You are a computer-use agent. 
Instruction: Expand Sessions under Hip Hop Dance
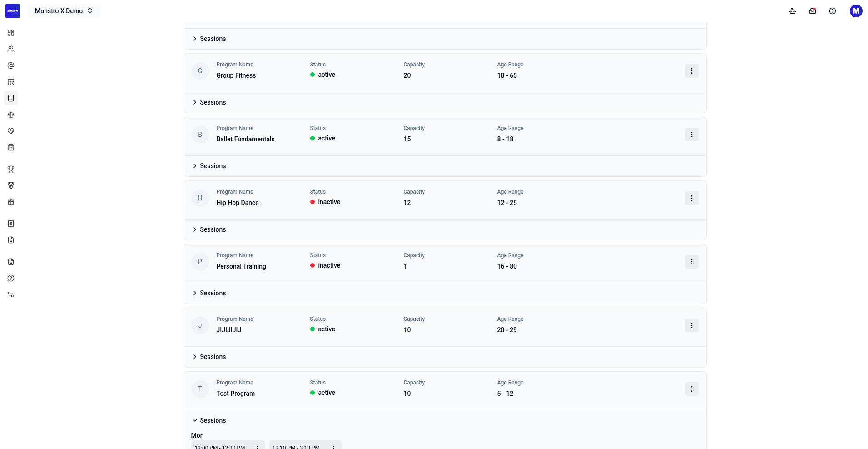coord(209,229)
